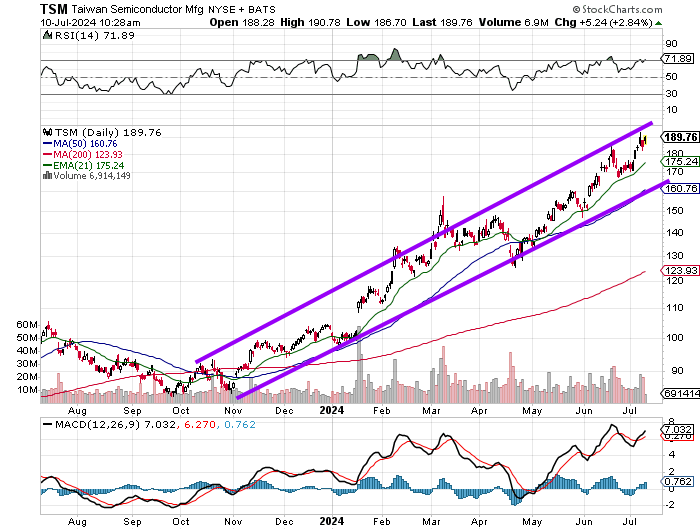Click the 2024 label on the price chart axis
700x530 pixels.
coord(333,409)
